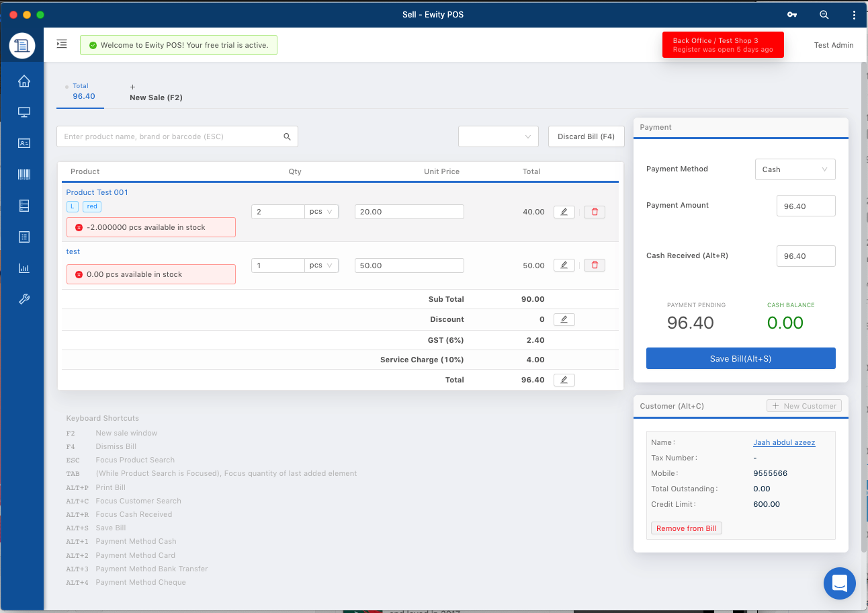Screen dimensions: 868x613
Task: Open the Payment Method Cash dropdown
Action: [795, 169]
